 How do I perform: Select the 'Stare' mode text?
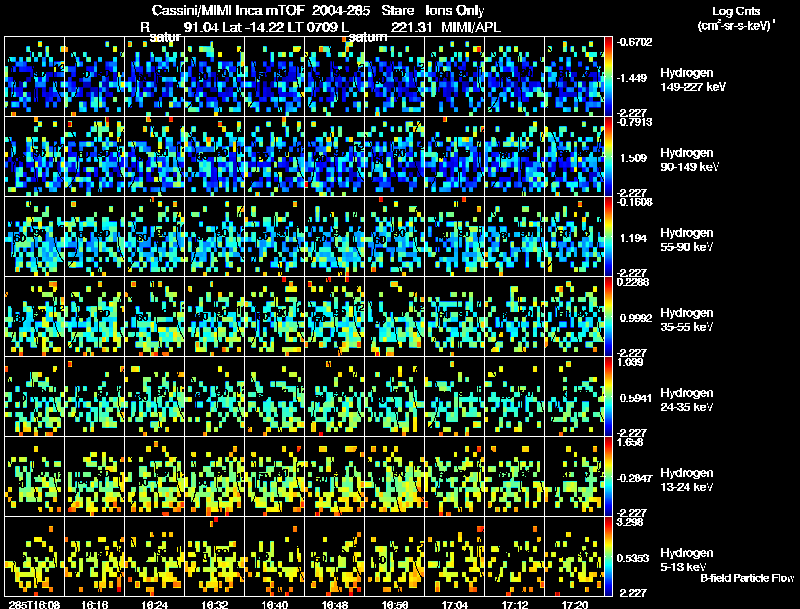[x=398, y=11]
